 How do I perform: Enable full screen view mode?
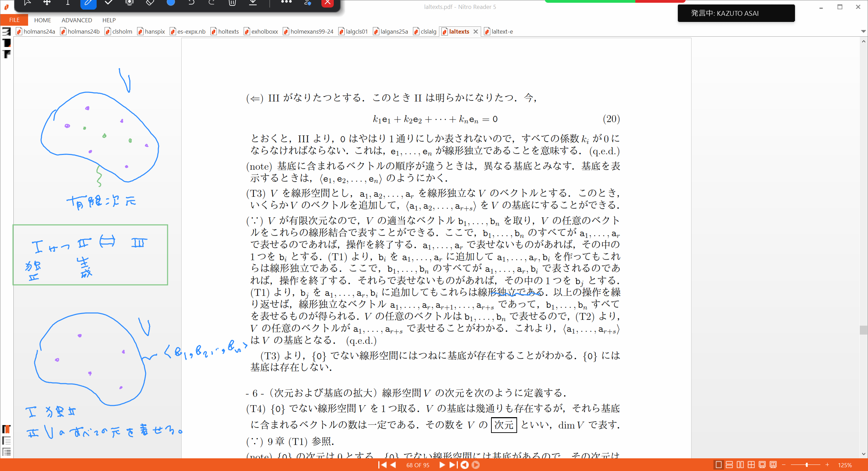pyautogui.click(x=762, y=465)
